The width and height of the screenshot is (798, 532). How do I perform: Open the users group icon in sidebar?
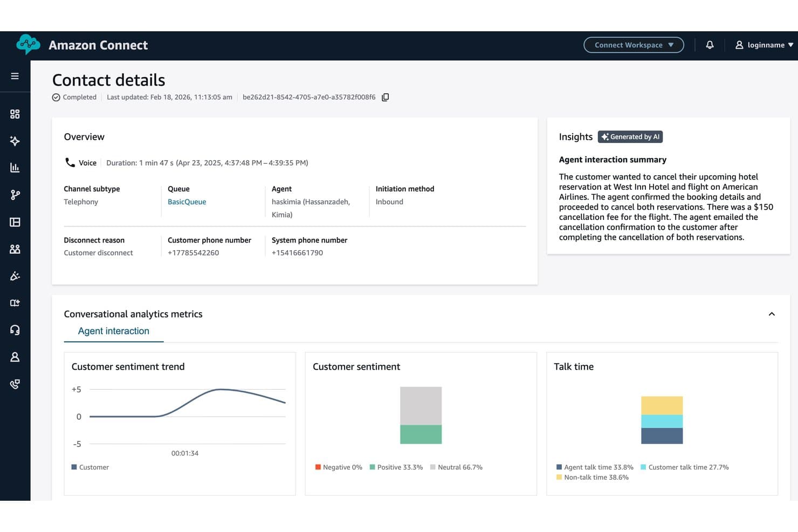[x=15, y=249]
